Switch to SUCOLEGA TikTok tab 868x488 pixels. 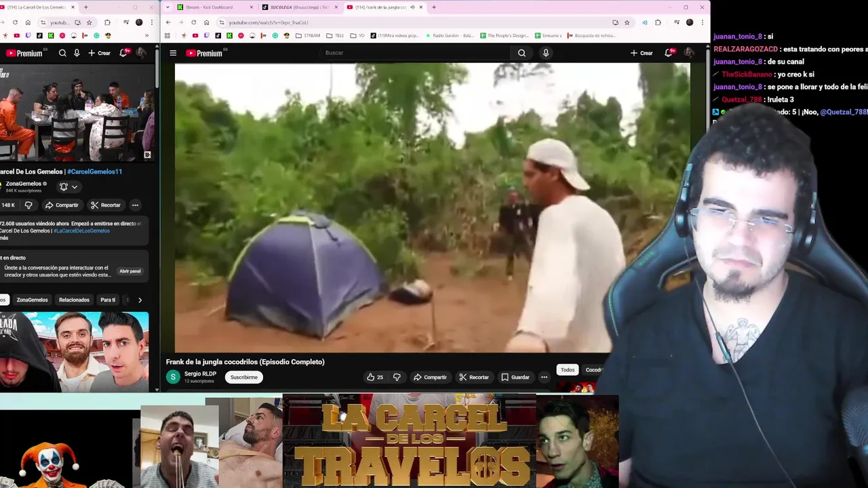click(299, 7)
